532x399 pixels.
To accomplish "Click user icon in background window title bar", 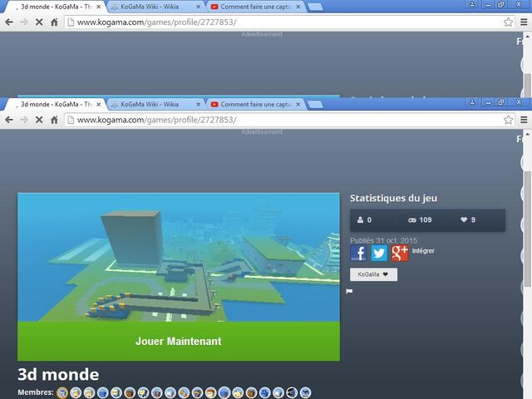I will pyautogui.click(x=472, y=4).
